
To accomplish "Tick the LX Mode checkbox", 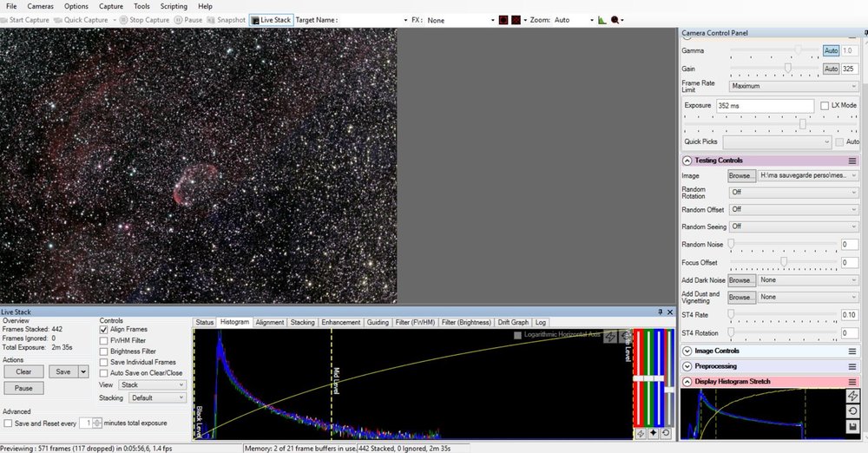I will [825, 105].
